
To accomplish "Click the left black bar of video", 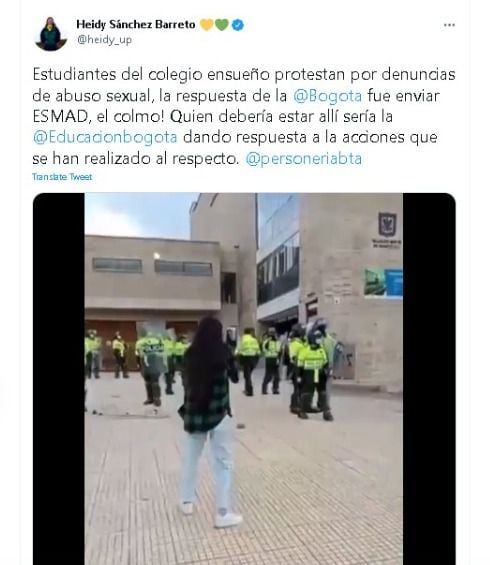I will click(x=59, y=379).
